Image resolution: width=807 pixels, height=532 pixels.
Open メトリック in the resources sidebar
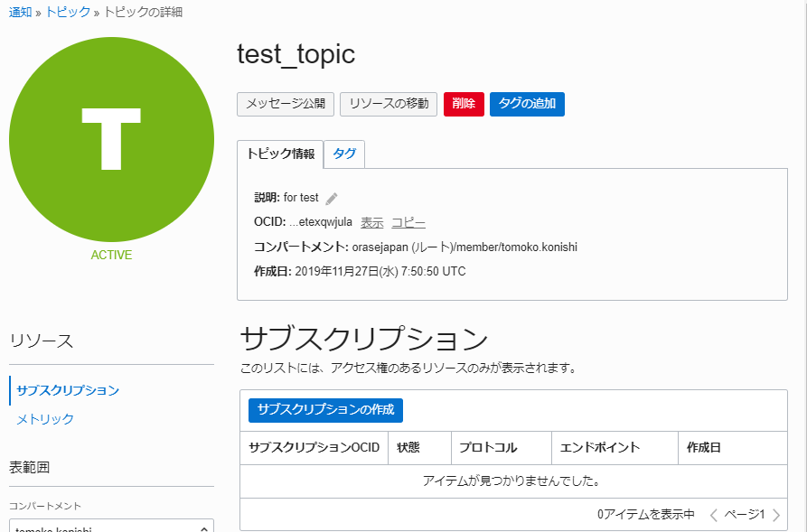(45, 419)
